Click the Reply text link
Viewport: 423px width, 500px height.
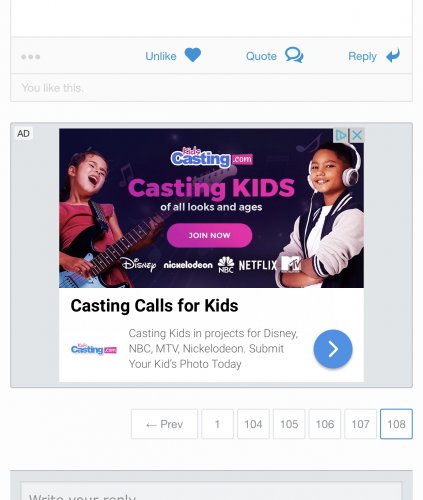pyautogui.click(x=362, y=56)
